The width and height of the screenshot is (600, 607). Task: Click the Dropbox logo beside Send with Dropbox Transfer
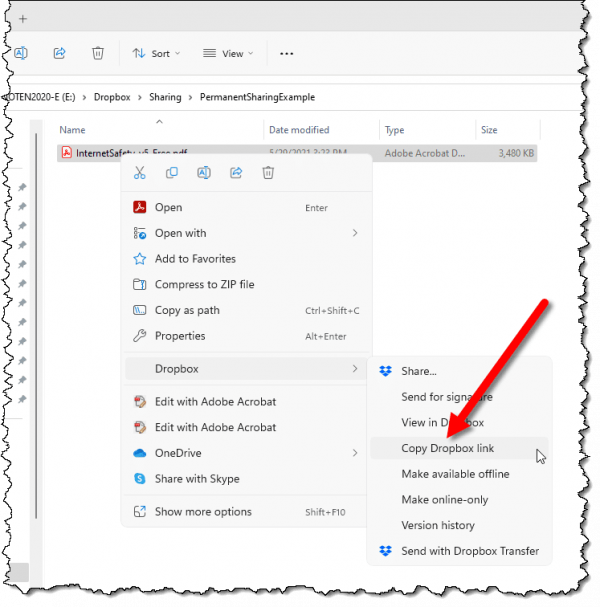(385, 550)
